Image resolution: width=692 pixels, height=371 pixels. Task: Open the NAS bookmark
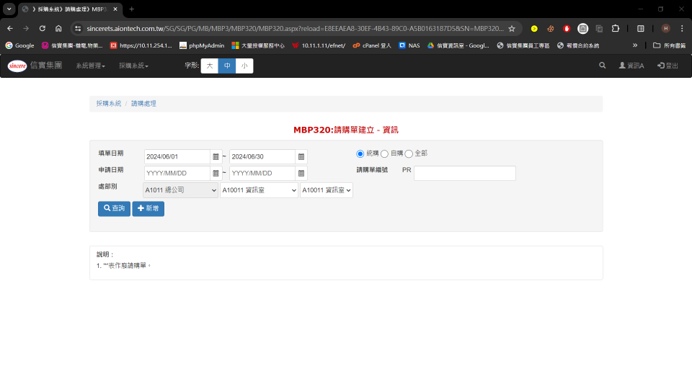click(409, 45)
